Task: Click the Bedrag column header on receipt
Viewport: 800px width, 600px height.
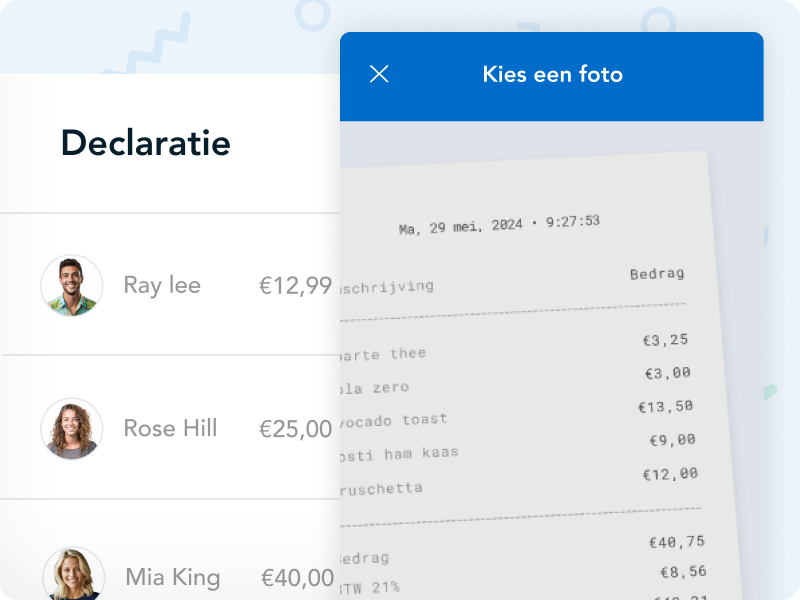Action: point(657,274)
